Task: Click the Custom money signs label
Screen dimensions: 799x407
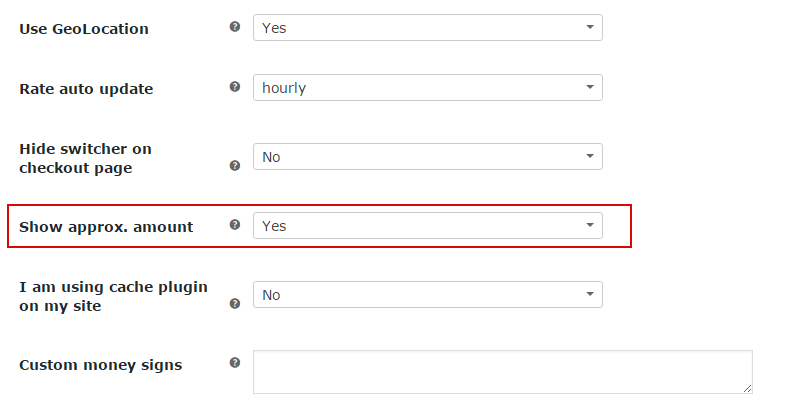Action: (x=101, y=365)
